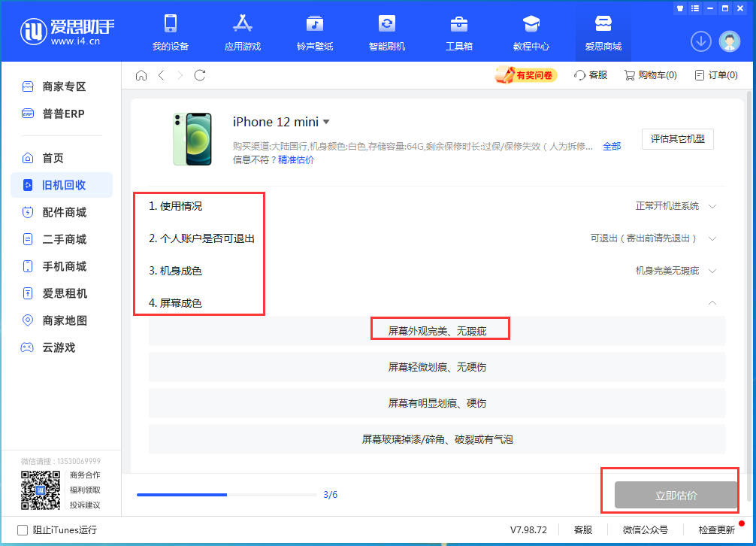Click the 立即估价 button
756x546 pixels.
coord(676,496)
